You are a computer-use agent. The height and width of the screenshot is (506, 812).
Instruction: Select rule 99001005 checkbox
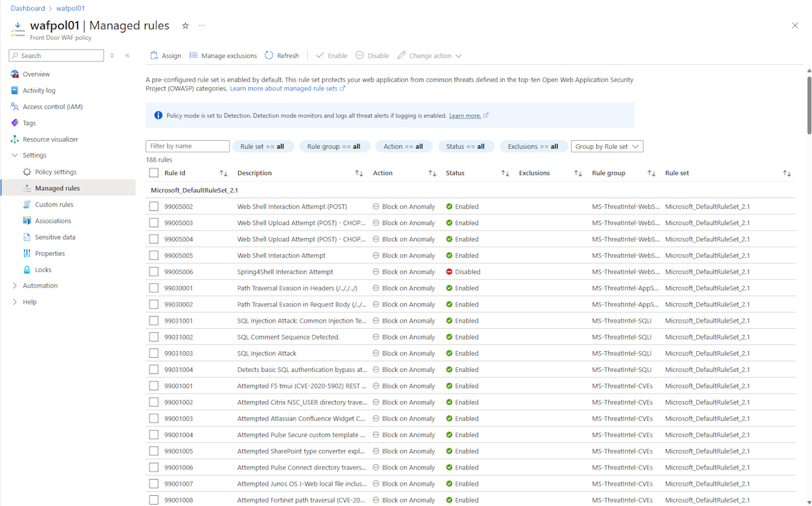click(154, 451)
